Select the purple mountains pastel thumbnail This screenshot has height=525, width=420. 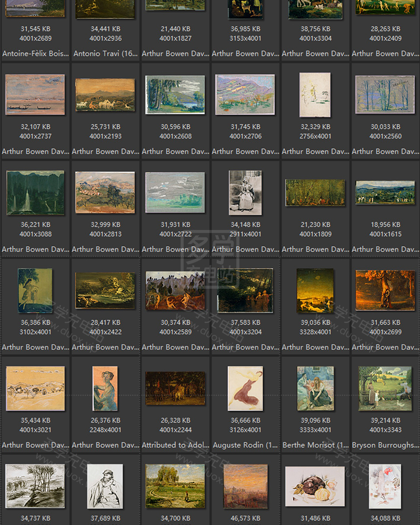245,95
